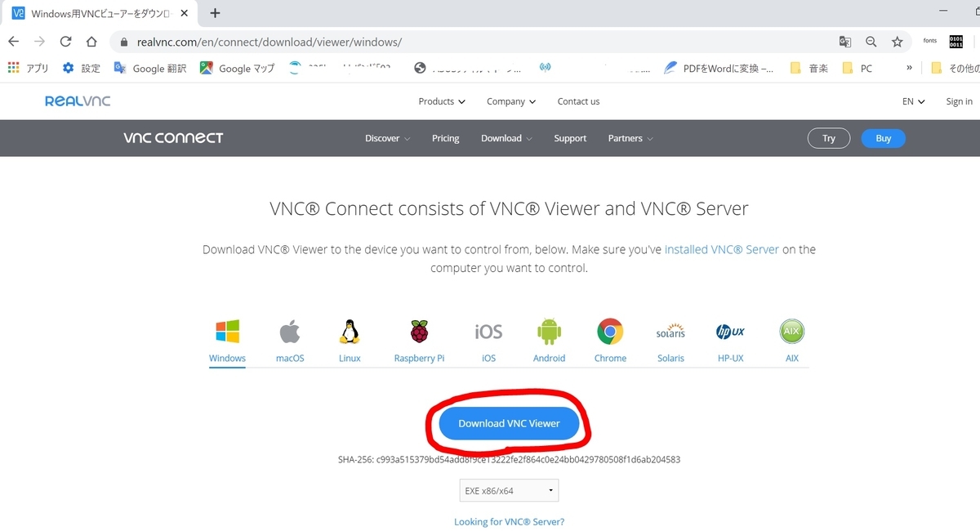
Task: Open the Looking for VNC Server link
Action: pyautogui.click(x=509, y=521)
